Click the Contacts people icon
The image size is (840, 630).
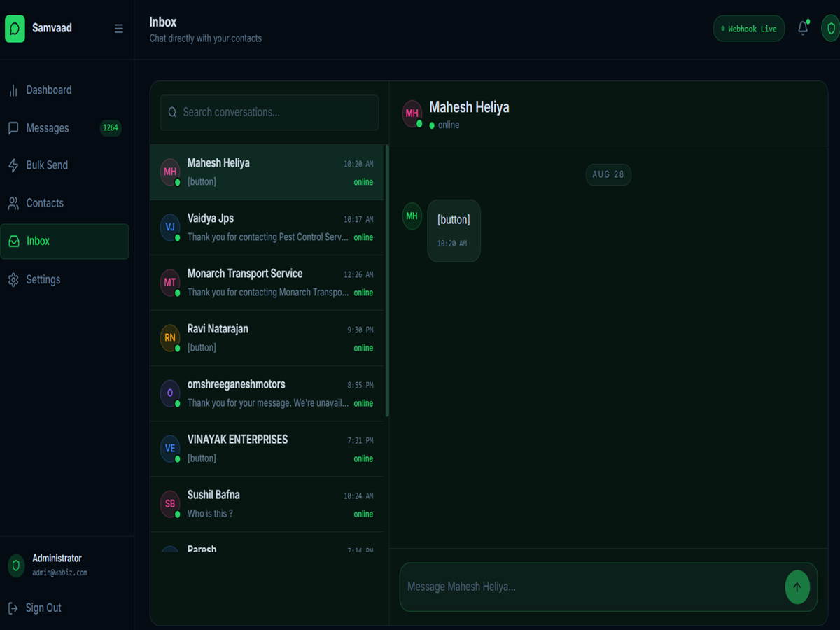tap(13, 203)
